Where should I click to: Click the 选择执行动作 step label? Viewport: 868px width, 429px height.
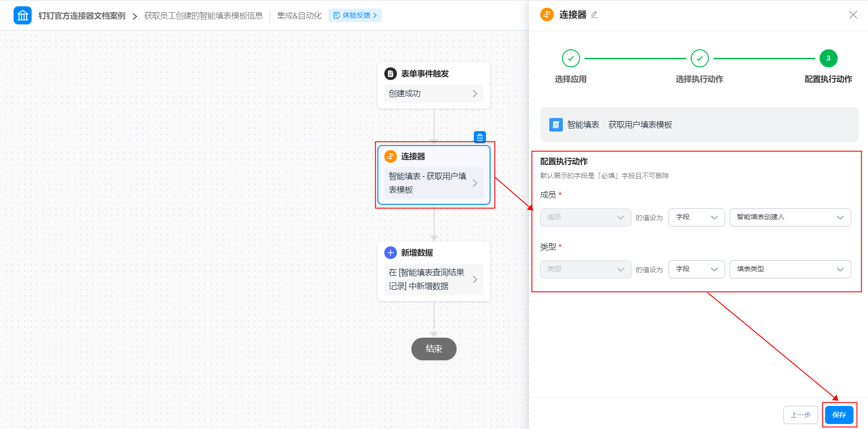[x=699, y=79]
